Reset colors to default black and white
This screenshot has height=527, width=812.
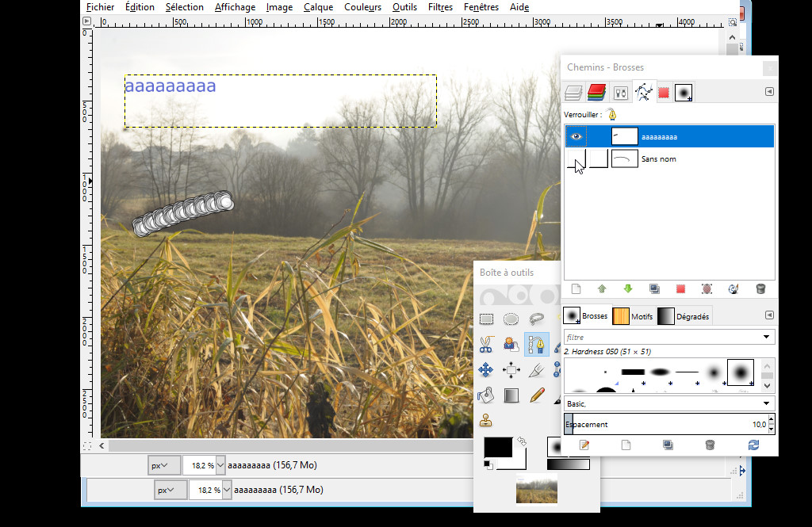click(x=488, y=464)
